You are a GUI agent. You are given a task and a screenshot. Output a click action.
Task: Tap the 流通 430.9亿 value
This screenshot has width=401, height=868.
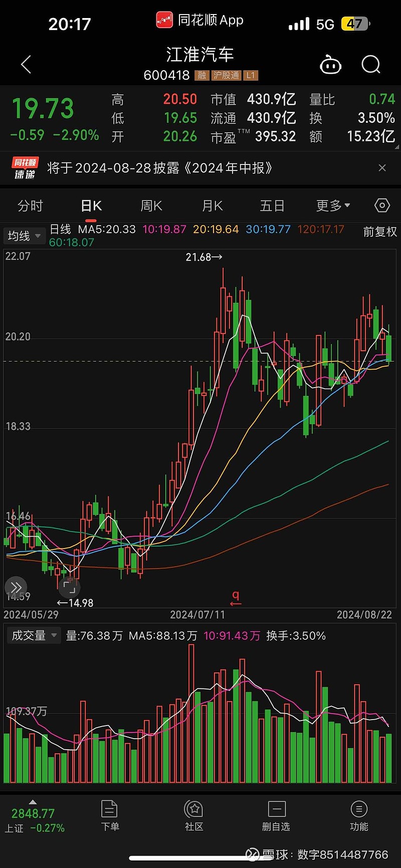point(271,118)
